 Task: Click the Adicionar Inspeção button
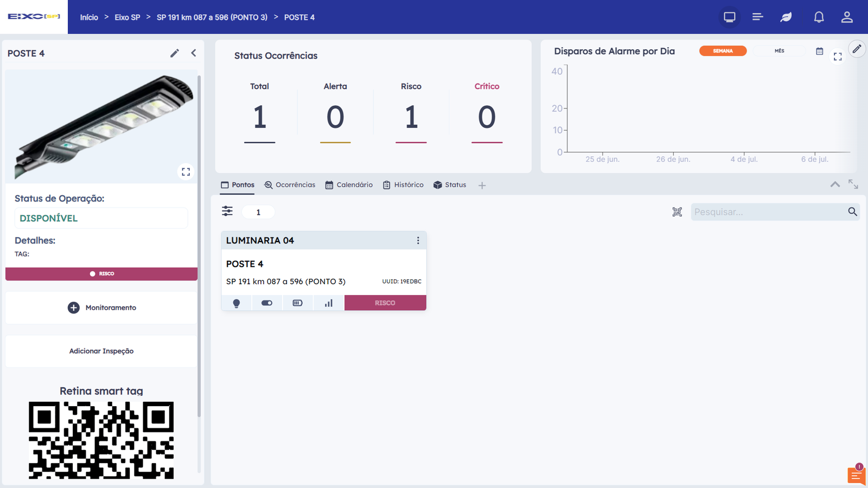101,351
